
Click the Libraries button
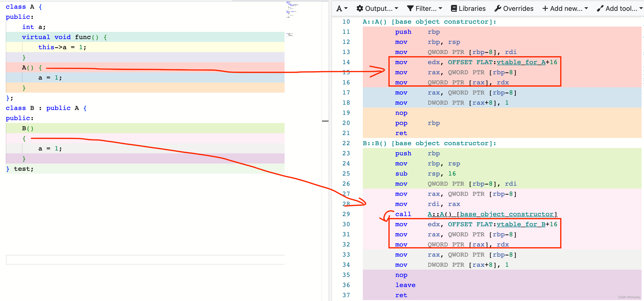click(x=468, y=8)
